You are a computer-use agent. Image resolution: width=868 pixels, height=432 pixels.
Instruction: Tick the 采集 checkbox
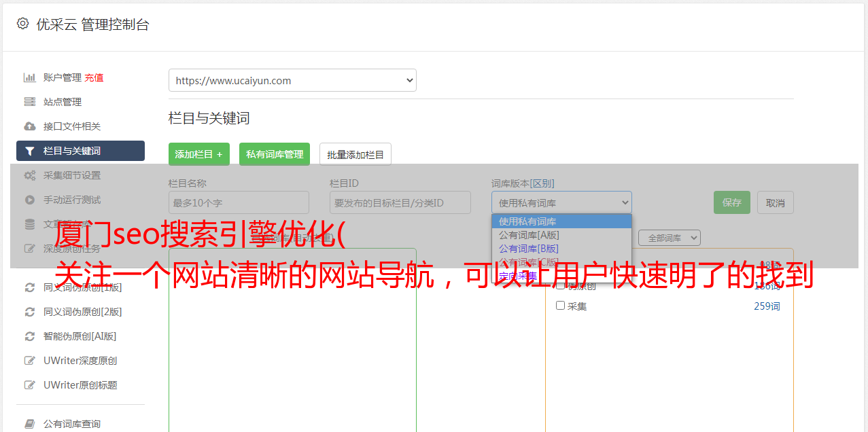(x=561, y=306)
